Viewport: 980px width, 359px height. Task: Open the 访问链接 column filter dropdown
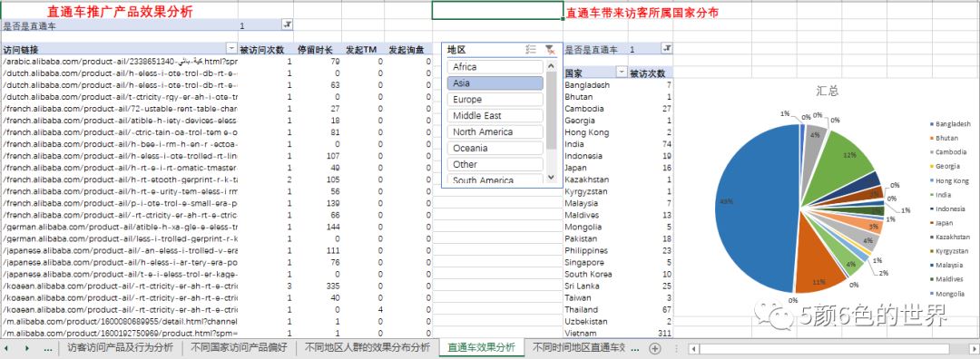(231, 49)
